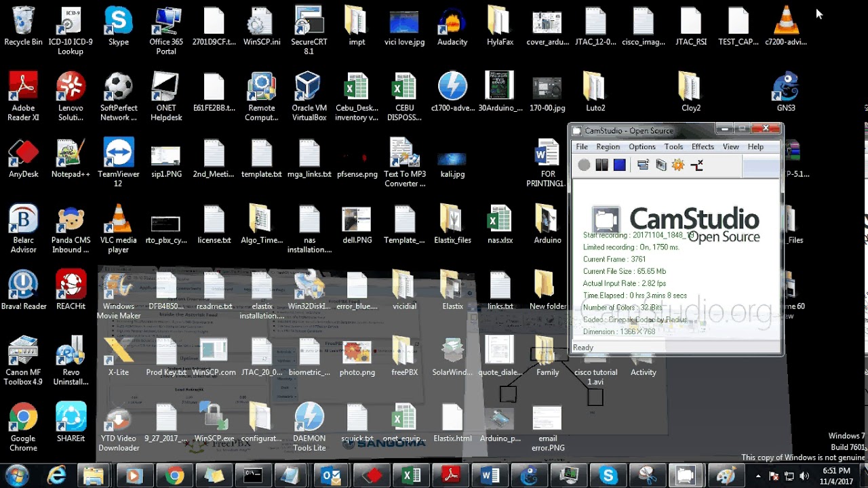Screen dimensions: 868x488
Task: Open the Region menu in CamStudio
Action: [608, 146]
